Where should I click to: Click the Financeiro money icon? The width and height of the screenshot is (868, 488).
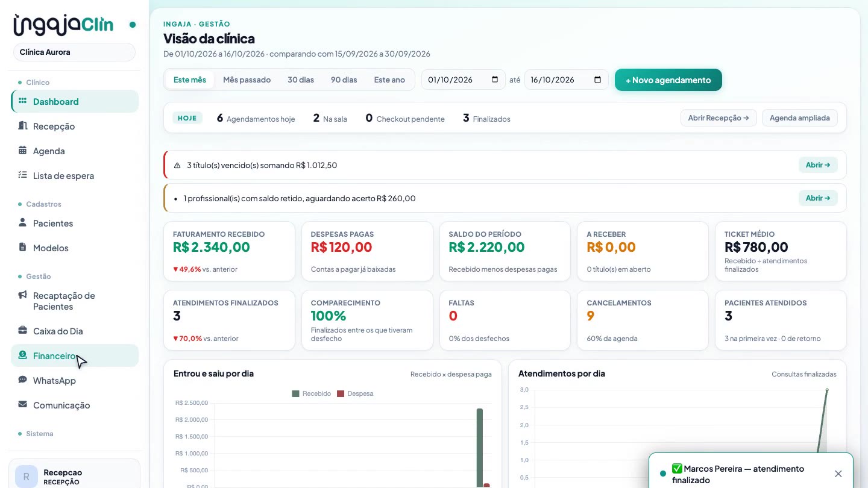coord(23,355)
